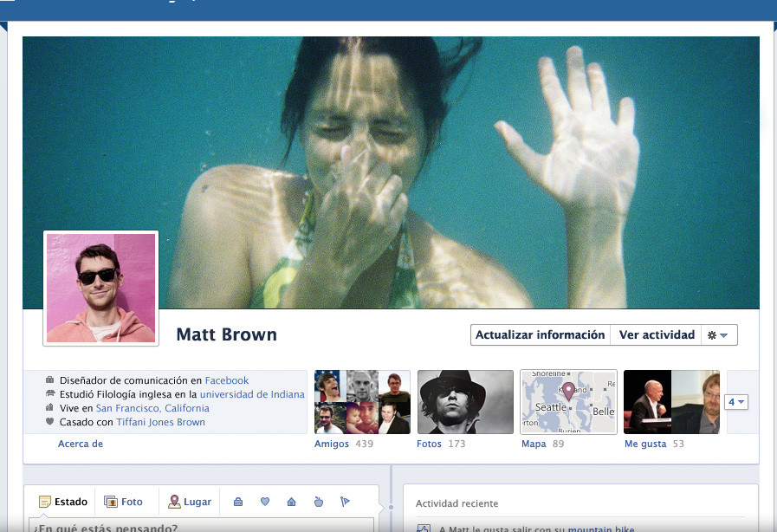
Task: Open Ver actividad log
Action: [657, 335]
